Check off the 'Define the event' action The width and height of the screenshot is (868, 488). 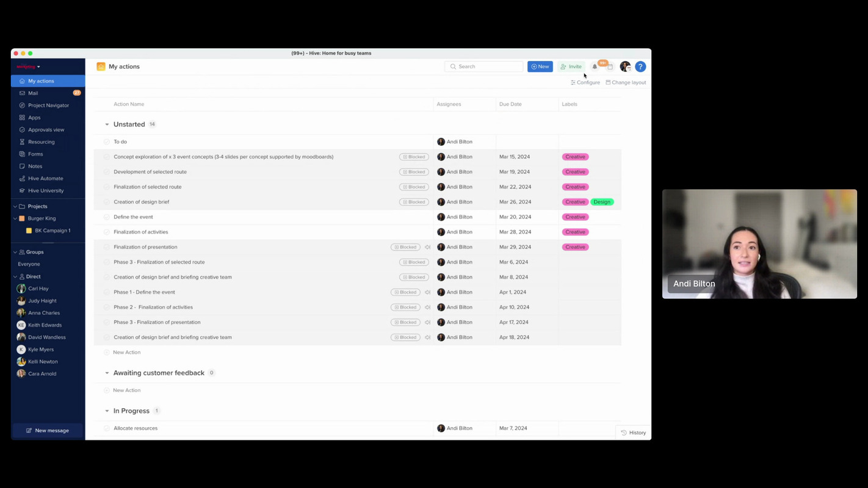[x=107, y=217]
